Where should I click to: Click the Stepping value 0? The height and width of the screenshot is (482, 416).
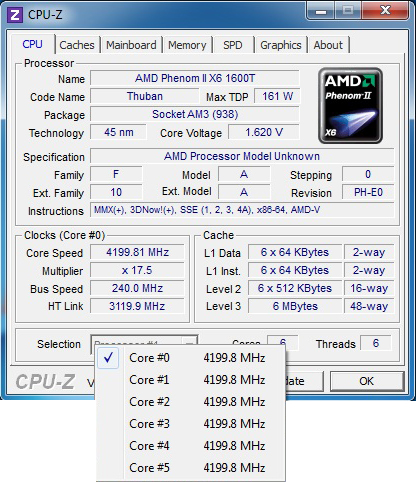pyautogui.click(x=368, y=174)
